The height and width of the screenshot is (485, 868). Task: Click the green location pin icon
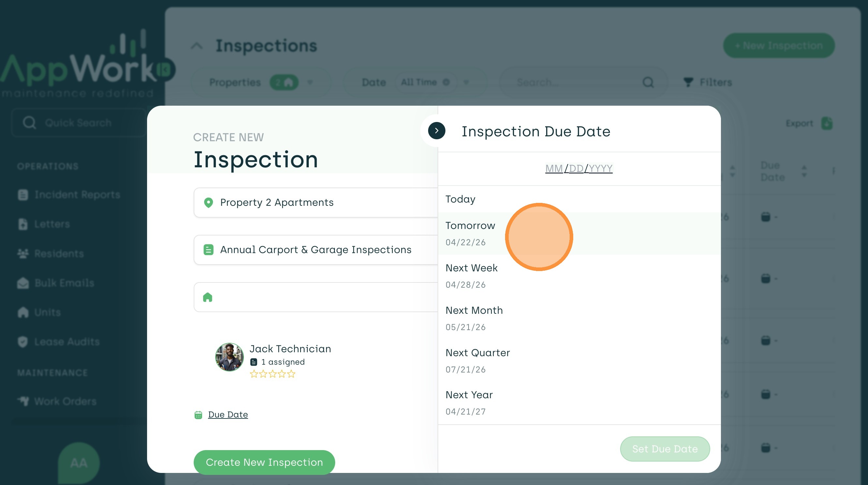click(208, 203)
